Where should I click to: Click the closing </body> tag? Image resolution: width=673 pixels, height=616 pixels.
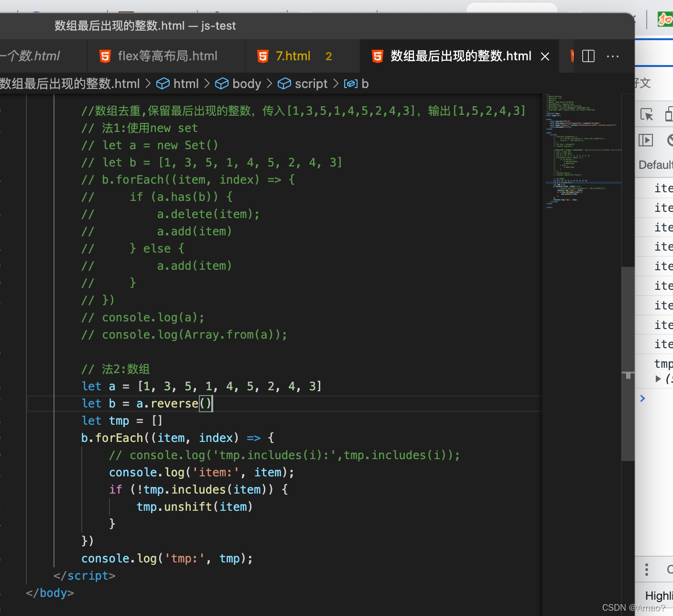click(50, 593)
